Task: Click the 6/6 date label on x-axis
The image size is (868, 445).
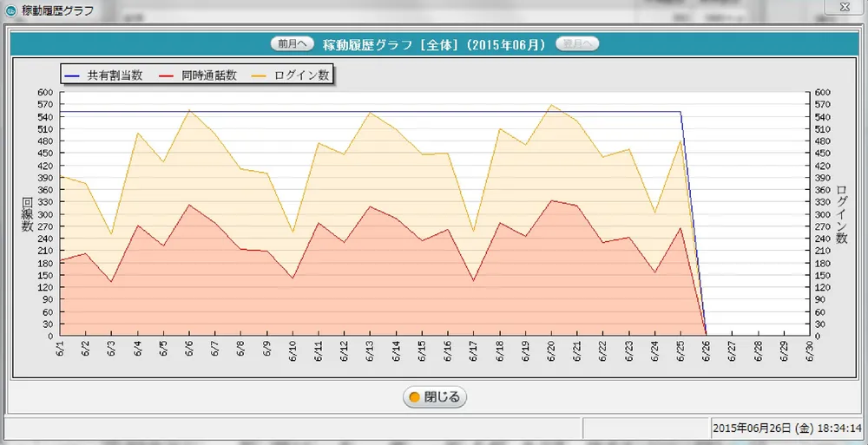Action: click(x=189, y=351)
